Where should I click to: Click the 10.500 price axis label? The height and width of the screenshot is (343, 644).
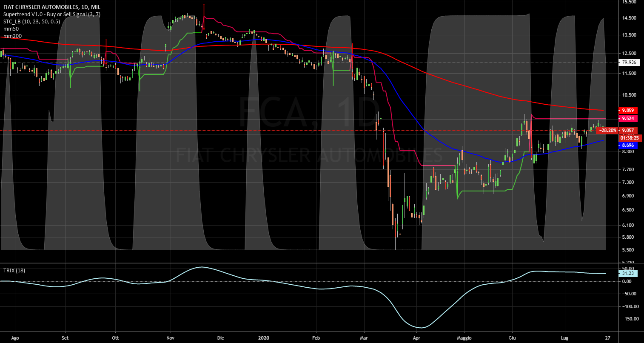pos(629,95)
